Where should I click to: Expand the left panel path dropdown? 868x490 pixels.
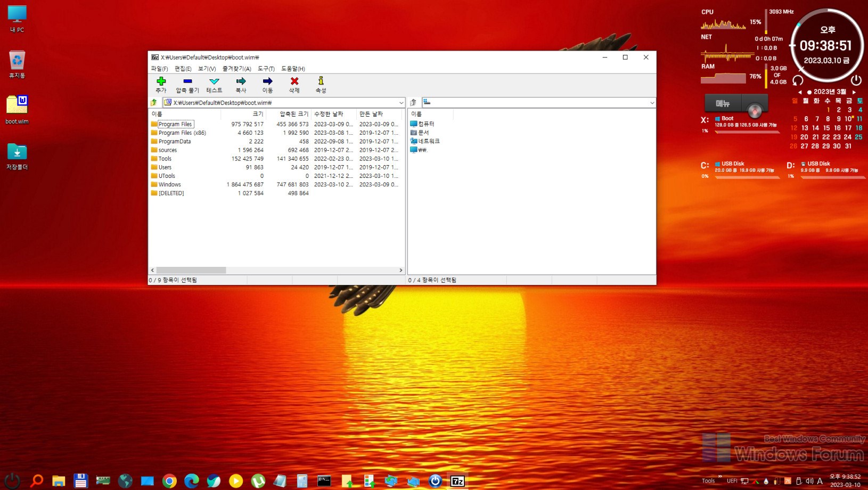click(x=401, y=102)
